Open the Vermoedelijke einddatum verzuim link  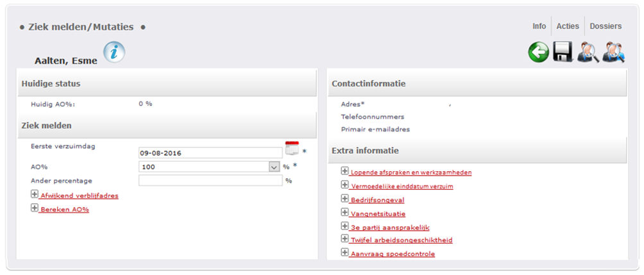402,187
